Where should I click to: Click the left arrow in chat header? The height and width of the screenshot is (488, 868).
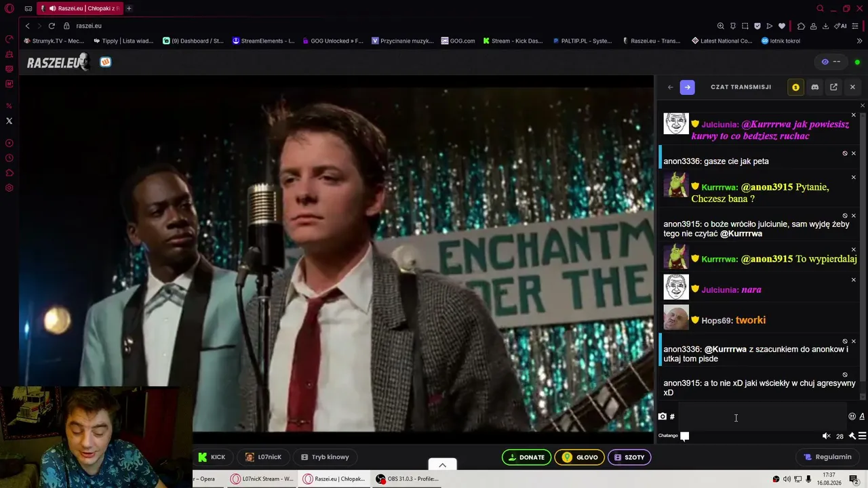pos(670,87)
